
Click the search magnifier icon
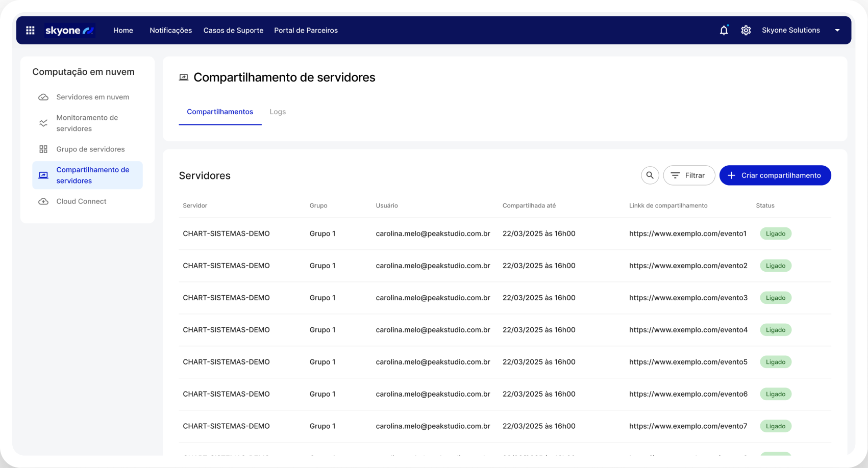pyautogui.click(x=650, y=175)
